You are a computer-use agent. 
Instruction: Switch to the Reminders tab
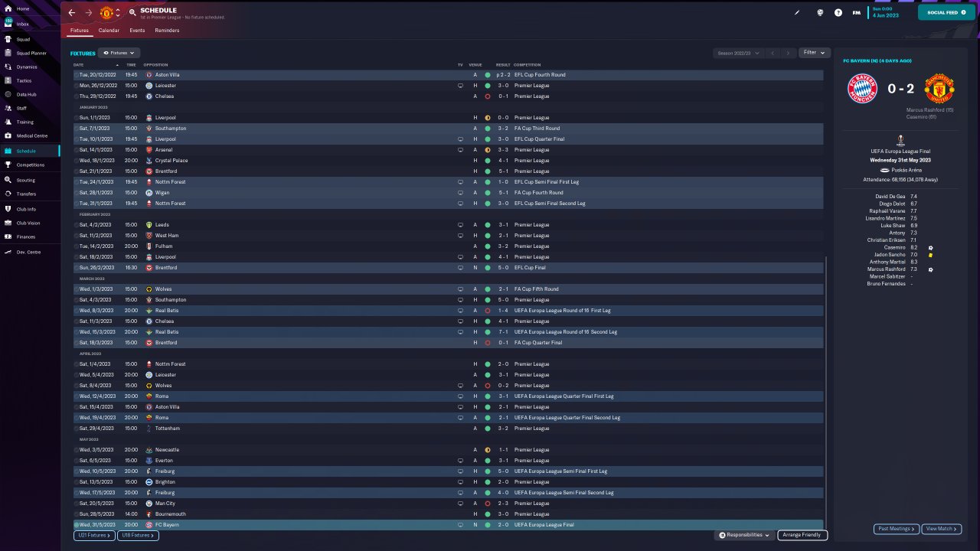click(x=167, y=31)
